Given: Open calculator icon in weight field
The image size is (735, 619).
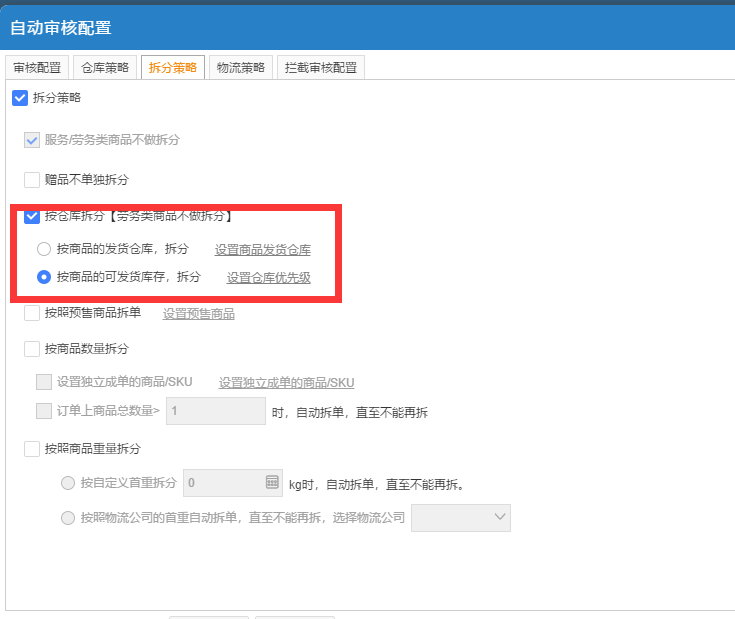Looking at the screenshot, I should tap(272, 482).
